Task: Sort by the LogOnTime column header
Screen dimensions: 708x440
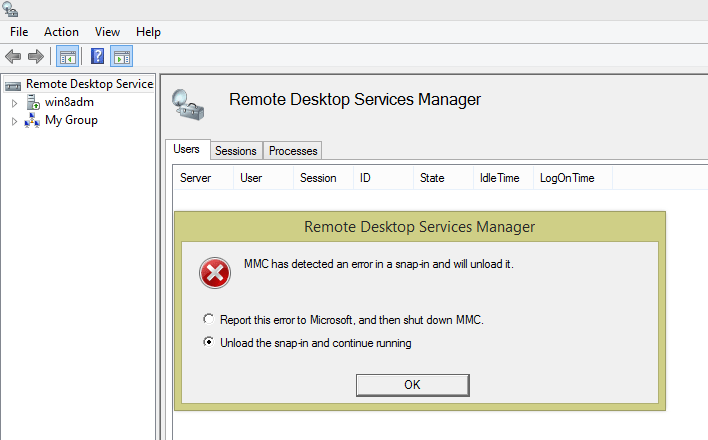Action: point(567,178)
